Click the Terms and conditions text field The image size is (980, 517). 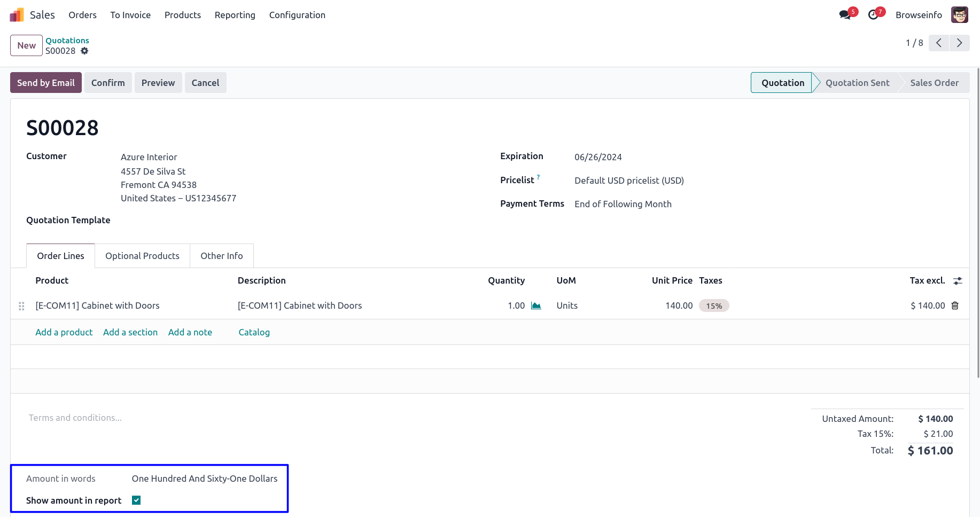coord(75,418)
